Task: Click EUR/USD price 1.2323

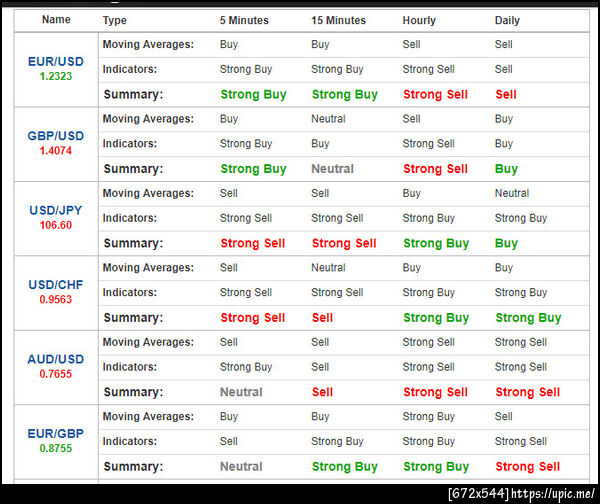Action: (x=56, y=76)
